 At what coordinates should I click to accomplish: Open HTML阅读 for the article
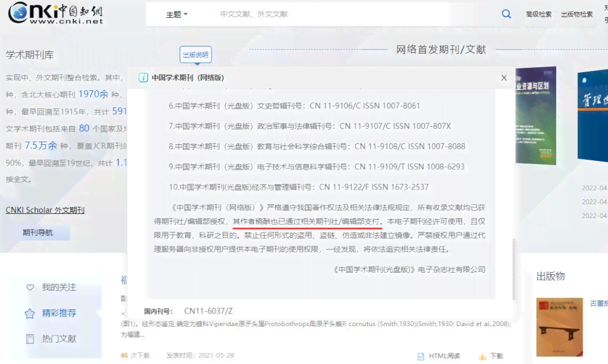[x=444, y=356]
